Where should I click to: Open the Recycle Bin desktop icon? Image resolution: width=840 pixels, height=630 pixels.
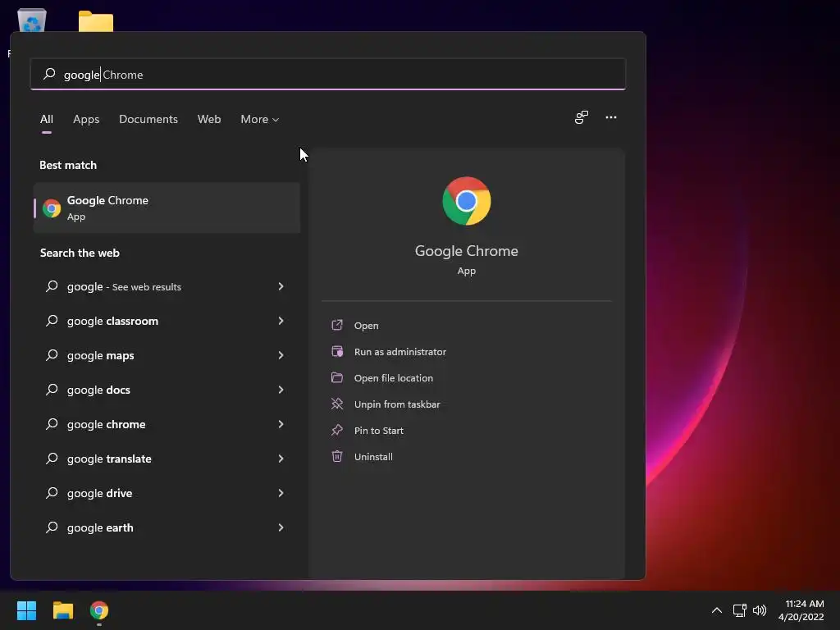point(32,21)
